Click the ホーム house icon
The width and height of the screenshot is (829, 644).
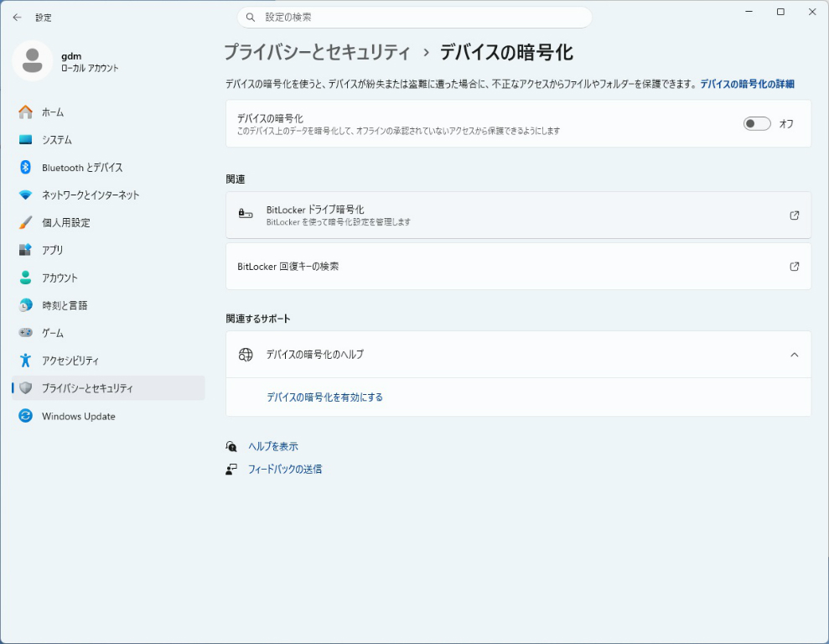25,112
